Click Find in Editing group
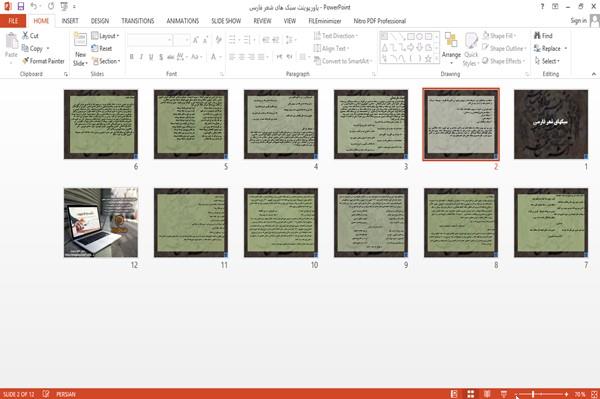600x399 pixels. (x=543, y=36)
